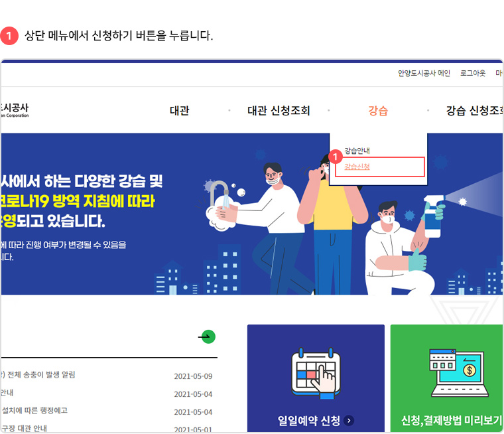
Task: Click the laptop payment preview icon
Action: click(459, 373)
